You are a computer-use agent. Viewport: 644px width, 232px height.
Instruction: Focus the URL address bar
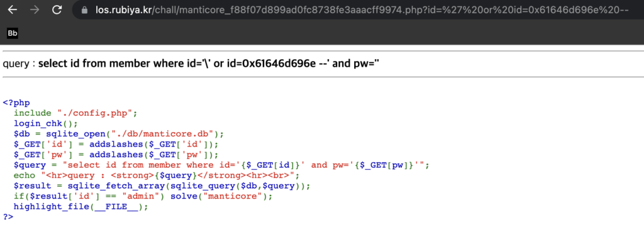(357, 10)
